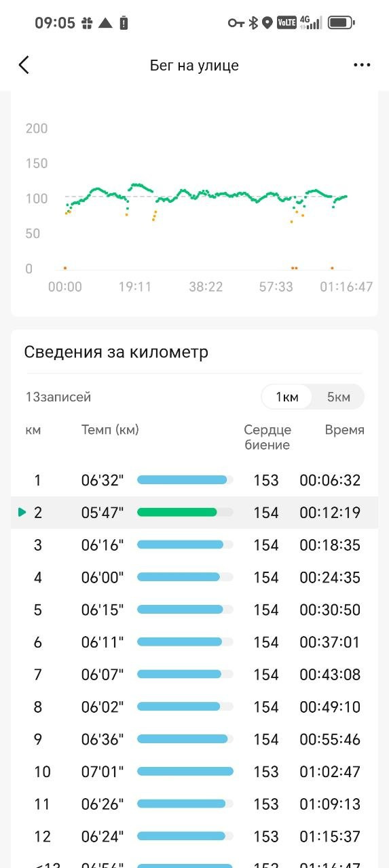The height and width of the screenshot is (868, 389).
Task: Tap the location pin status icon
Action: [x=267, y=23]
